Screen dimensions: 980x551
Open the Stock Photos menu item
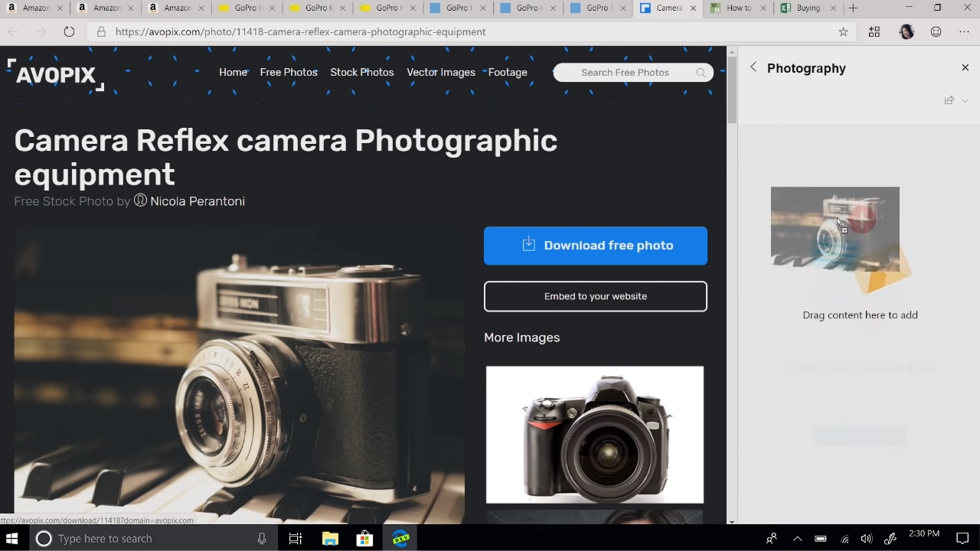tap(361, 73)
